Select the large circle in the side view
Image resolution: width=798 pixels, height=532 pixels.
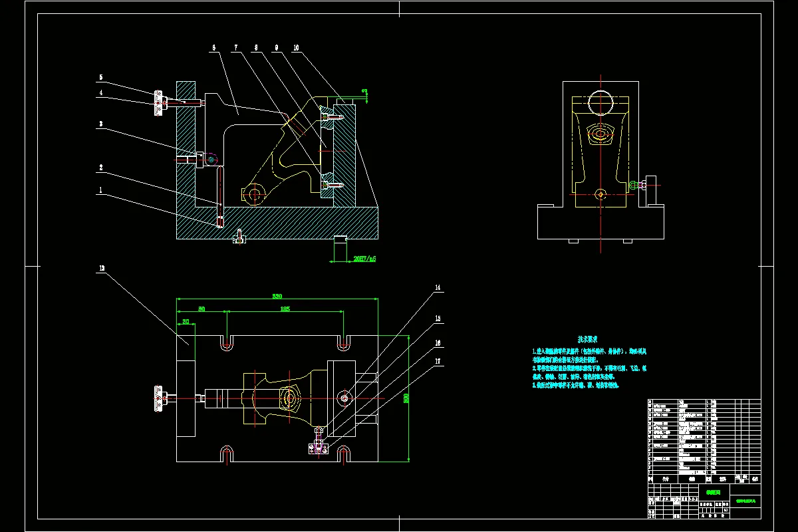pos(601,103)
